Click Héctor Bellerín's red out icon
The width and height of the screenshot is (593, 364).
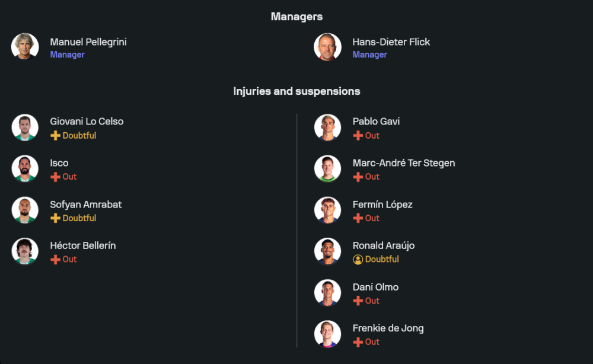pyautogui.click(x=55, y=259)
